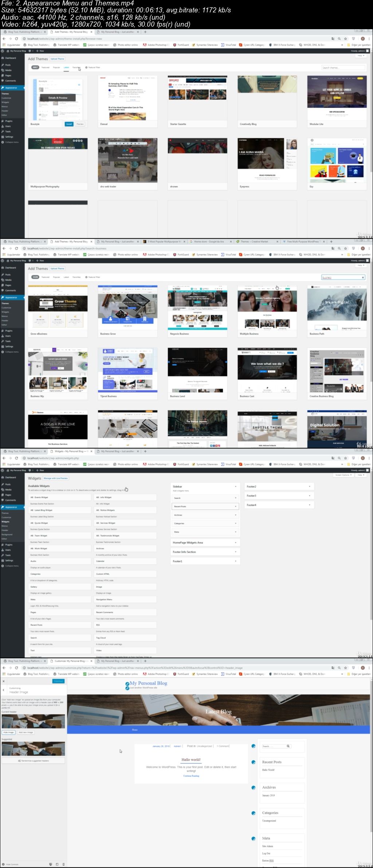
Task: Collapse the Sidebar widget area arrow
Action: (x=236, y=487)
